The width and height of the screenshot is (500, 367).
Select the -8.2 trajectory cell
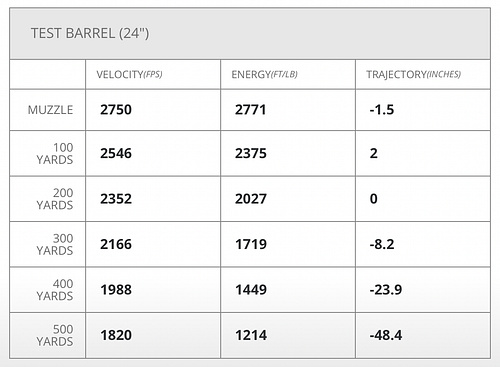click(x=382, y=244)
